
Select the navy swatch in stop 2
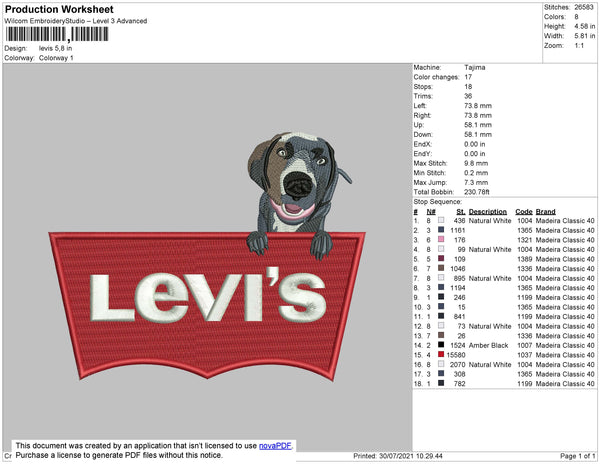pos(441,230)
